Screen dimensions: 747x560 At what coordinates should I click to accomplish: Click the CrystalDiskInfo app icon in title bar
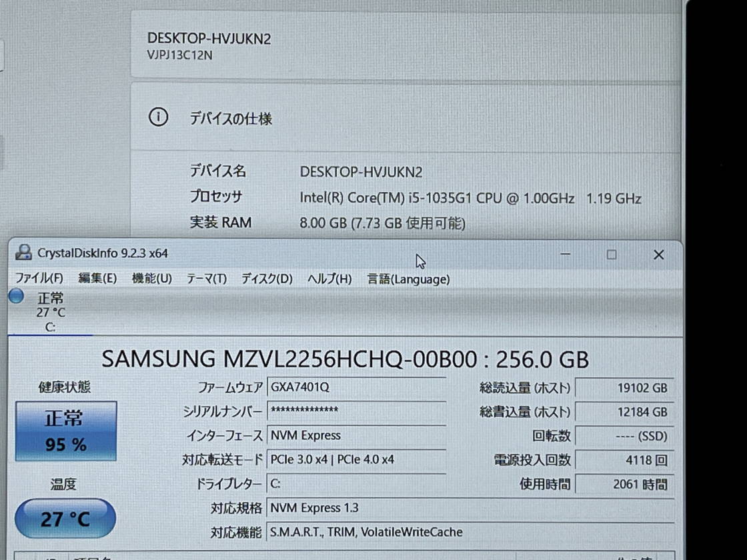[x=23, y=253]
